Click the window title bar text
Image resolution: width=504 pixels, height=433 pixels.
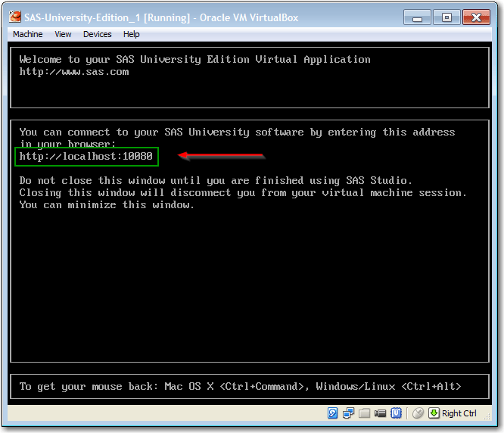(161, 17)
